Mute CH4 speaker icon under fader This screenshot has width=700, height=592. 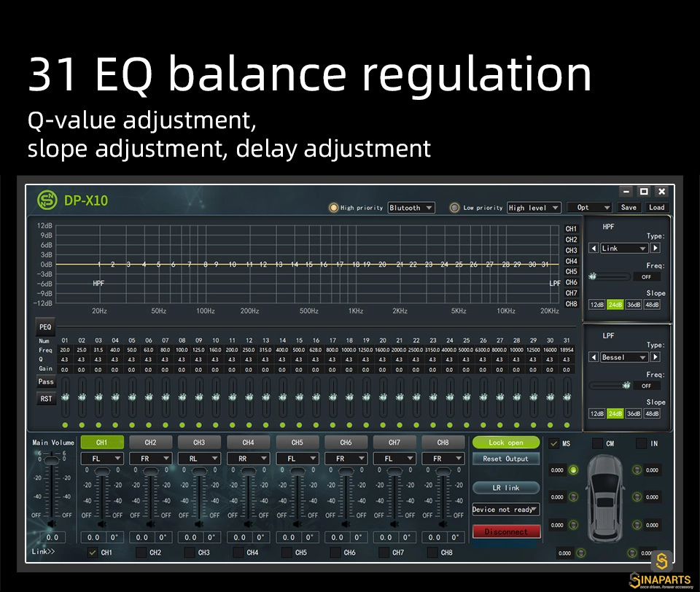tap(248, 523)
